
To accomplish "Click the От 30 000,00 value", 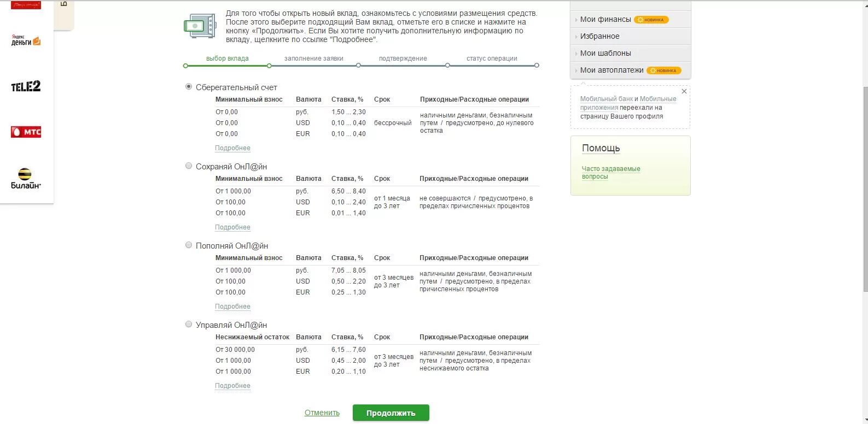I will point(235,350).
